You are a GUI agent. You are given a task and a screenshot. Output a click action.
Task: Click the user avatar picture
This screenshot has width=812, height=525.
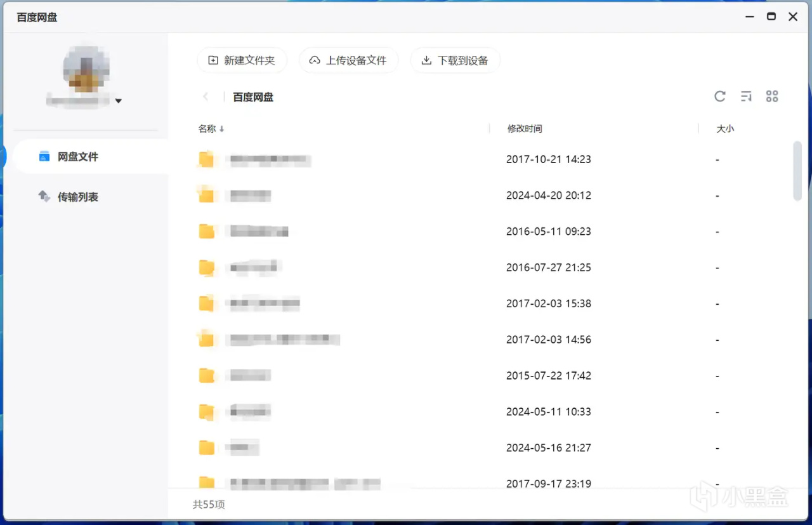tap(86, 69)
